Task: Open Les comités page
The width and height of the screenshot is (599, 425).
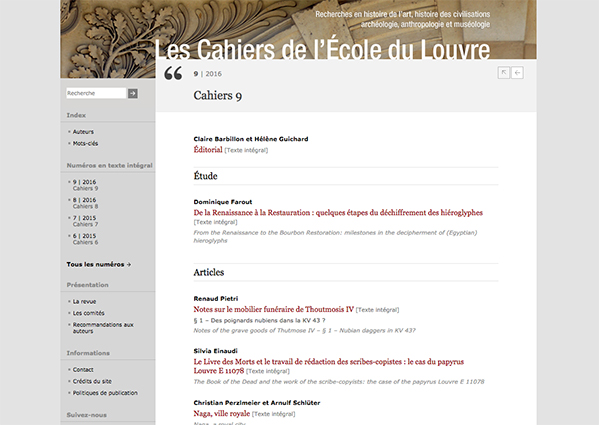Action: (89, 313)
